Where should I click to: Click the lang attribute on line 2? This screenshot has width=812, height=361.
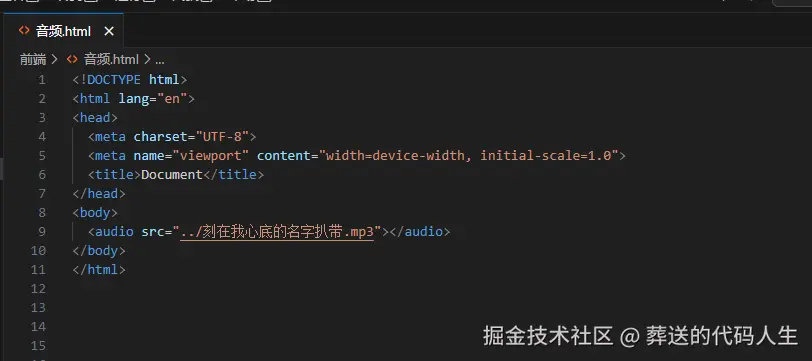click(134, 98)
